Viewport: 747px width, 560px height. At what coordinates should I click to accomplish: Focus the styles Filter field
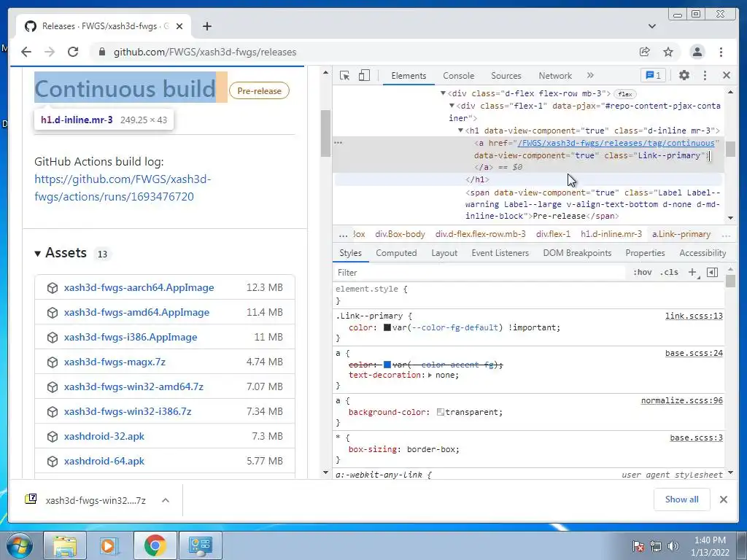(480, 273)
